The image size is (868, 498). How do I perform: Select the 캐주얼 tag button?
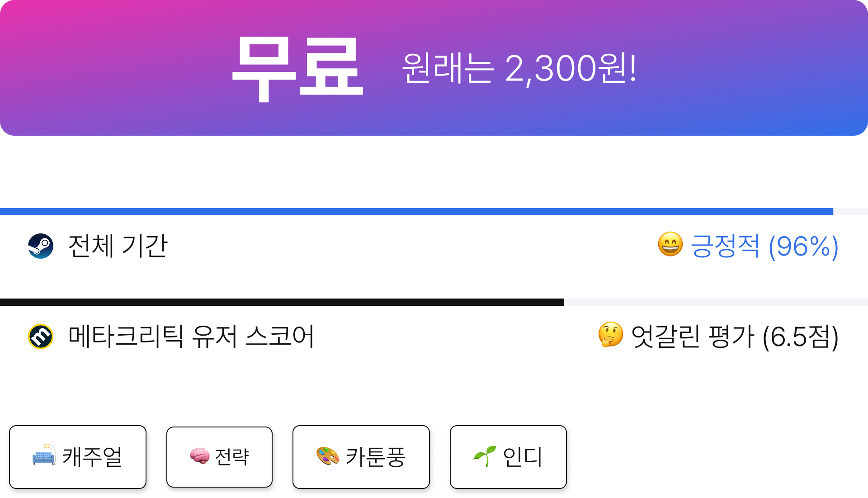point(78,457)
